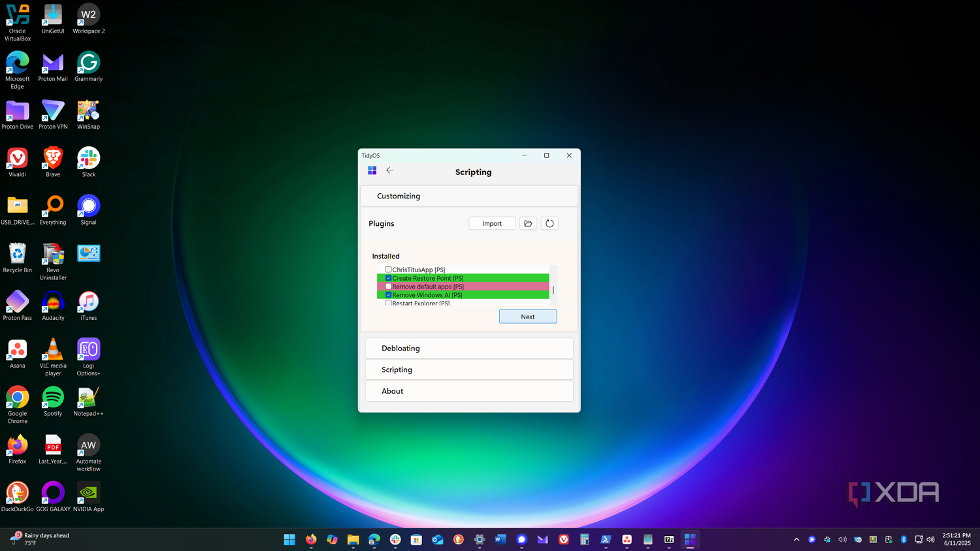This screenshot has height=551, width=980.
Task: Maximize the TidyOS window
Action: click(547, 155)
